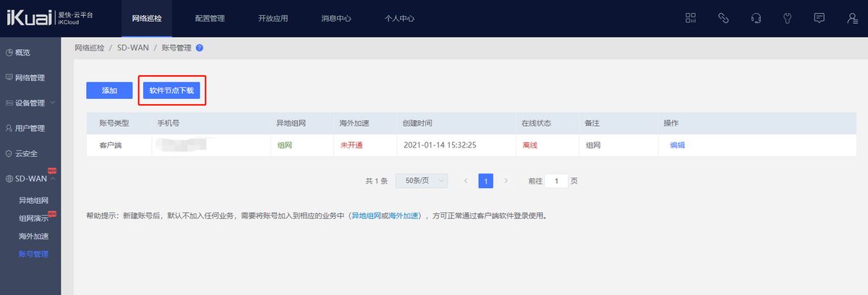
Task: Click creation time 2021-01-14 15:32:25
Action: (x=440, y=145)
